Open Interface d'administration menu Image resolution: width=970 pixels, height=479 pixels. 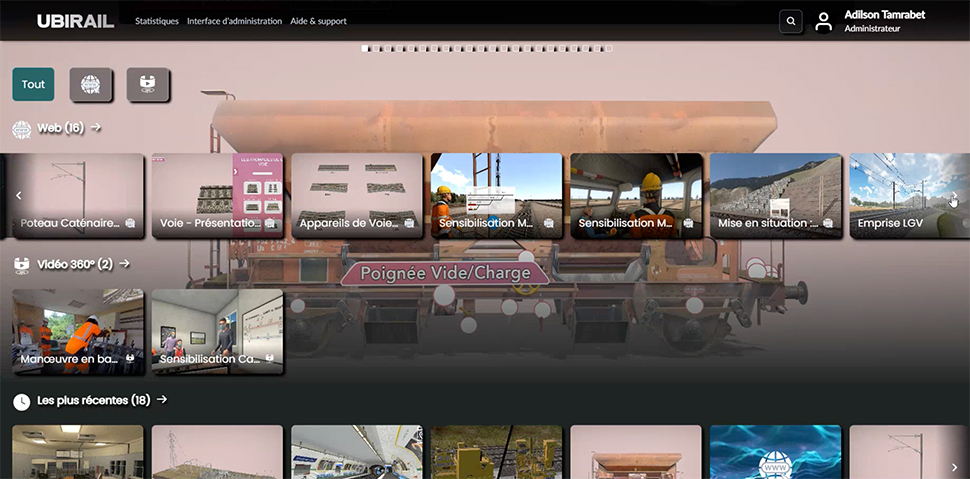point(234,21)
